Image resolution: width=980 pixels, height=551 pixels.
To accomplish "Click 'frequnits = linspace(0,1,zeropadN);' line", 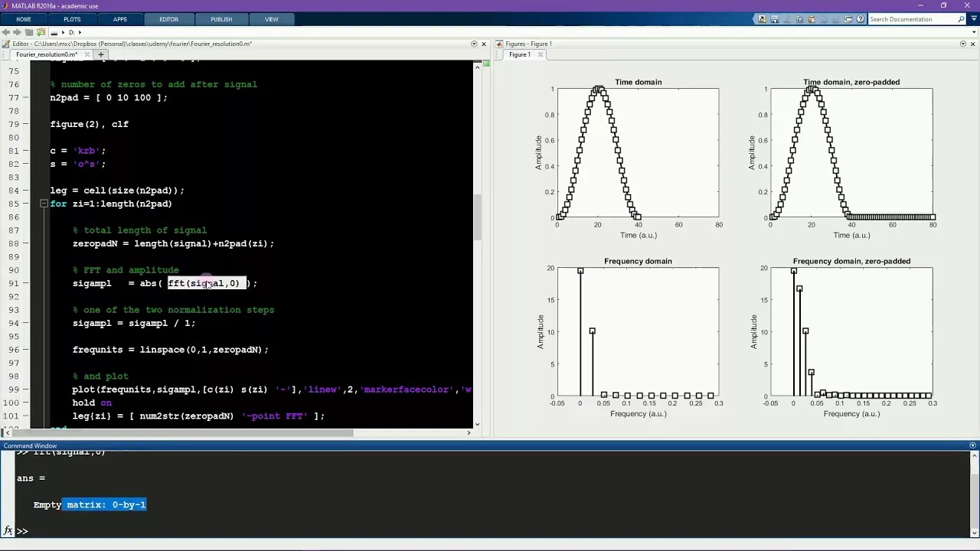I will coord(171,350).
